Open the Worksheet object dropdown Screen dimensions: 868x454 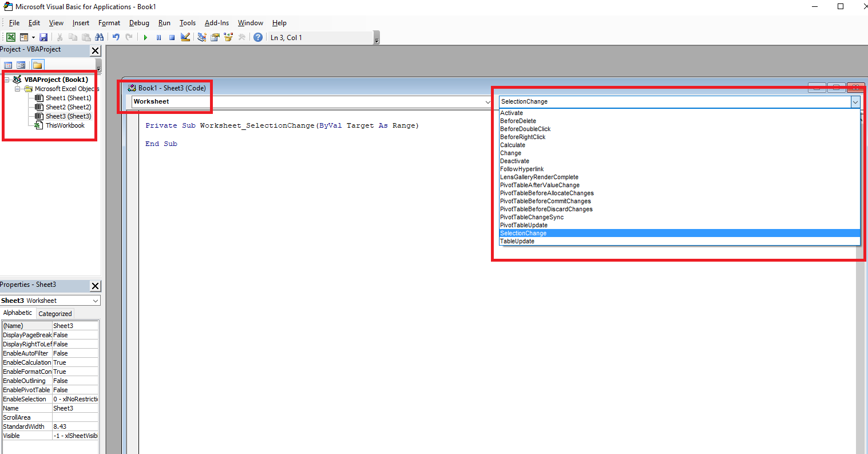488,101
